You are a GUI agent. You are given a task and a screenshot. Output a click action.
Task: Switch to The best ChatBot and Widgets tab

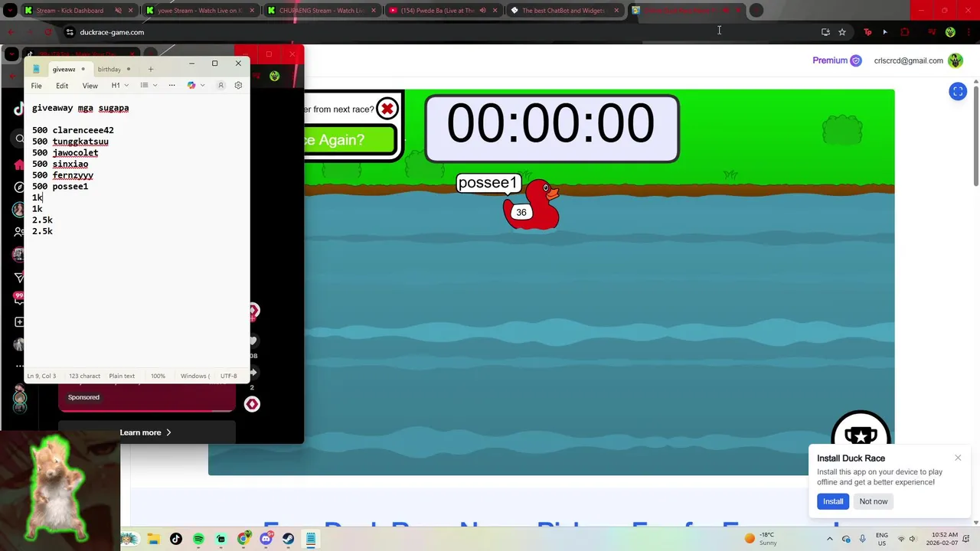(x=564, y=11)
